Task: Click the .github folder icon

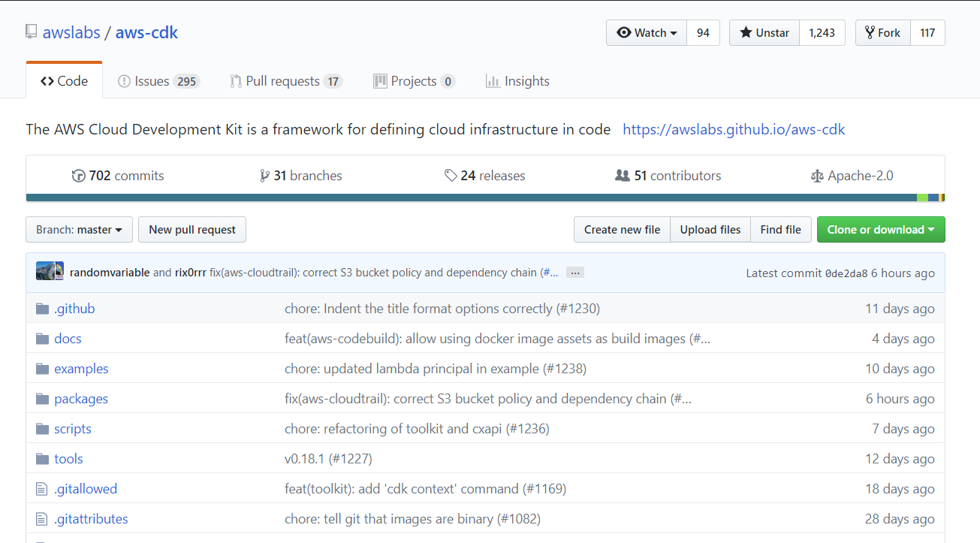Action: click(42, 309)
